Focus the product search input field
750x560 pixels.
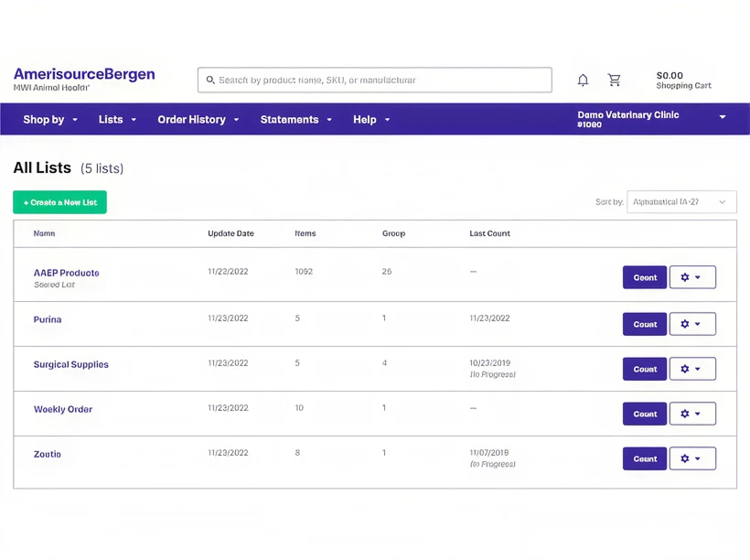(x=374, y=80)
